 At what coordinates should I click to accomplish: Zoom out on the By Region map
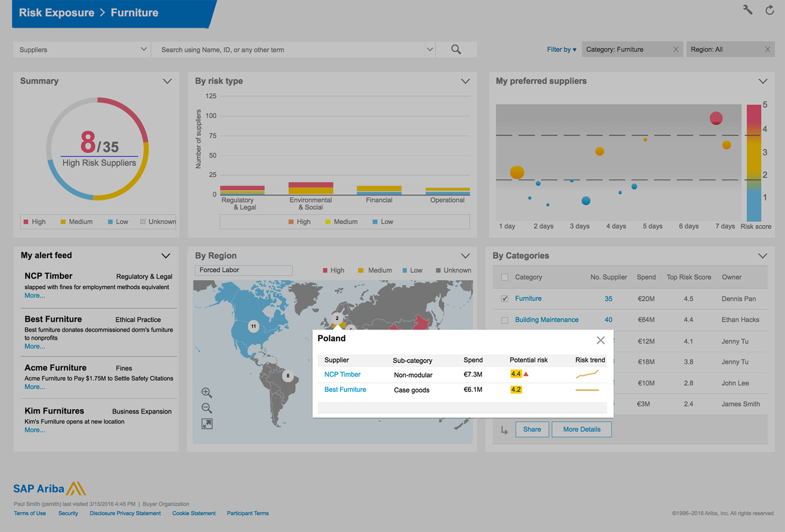click(x=207, y=408)
